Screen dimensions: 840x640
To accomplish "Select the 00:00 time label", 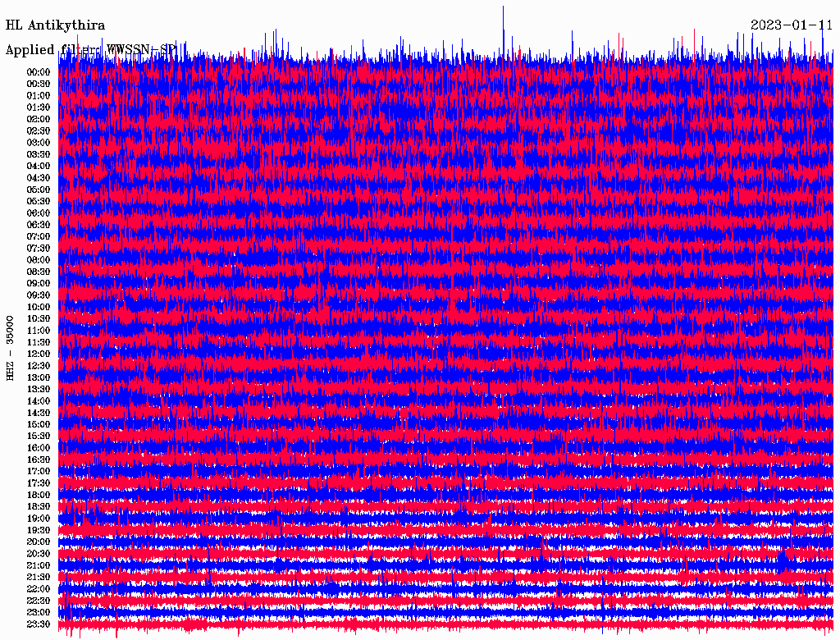I will click(x=39, y=72).
